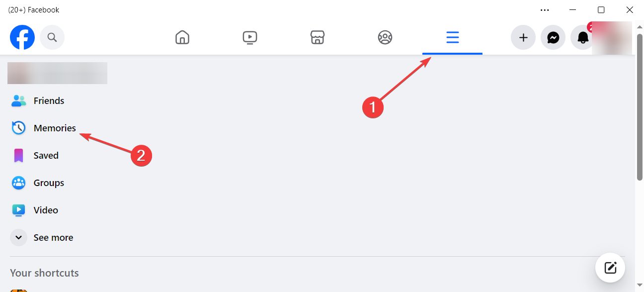Screen dimensions: 644x292
Task: Collapse the sidebar using See more chevron
Action: pos(18,237)
